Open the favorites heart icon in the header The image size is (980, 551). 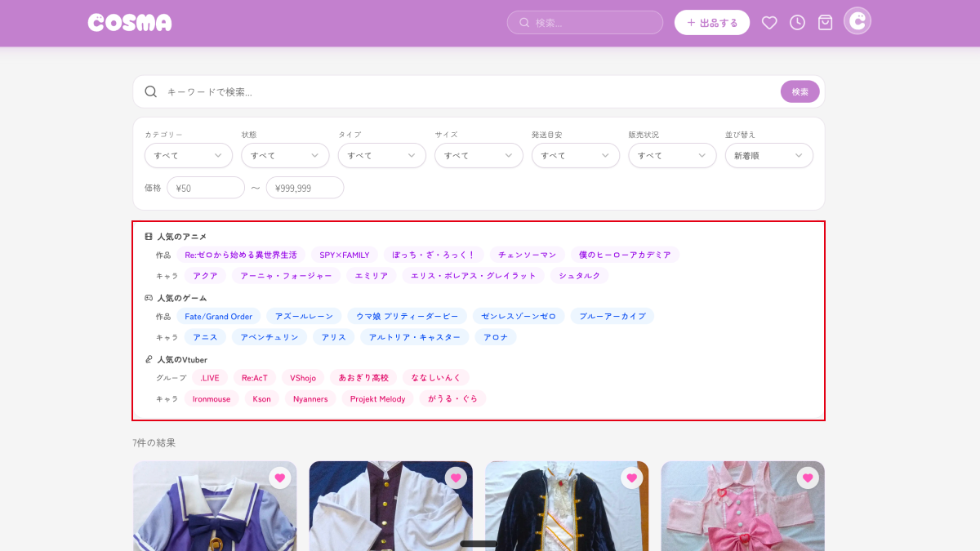pos(769,22)
